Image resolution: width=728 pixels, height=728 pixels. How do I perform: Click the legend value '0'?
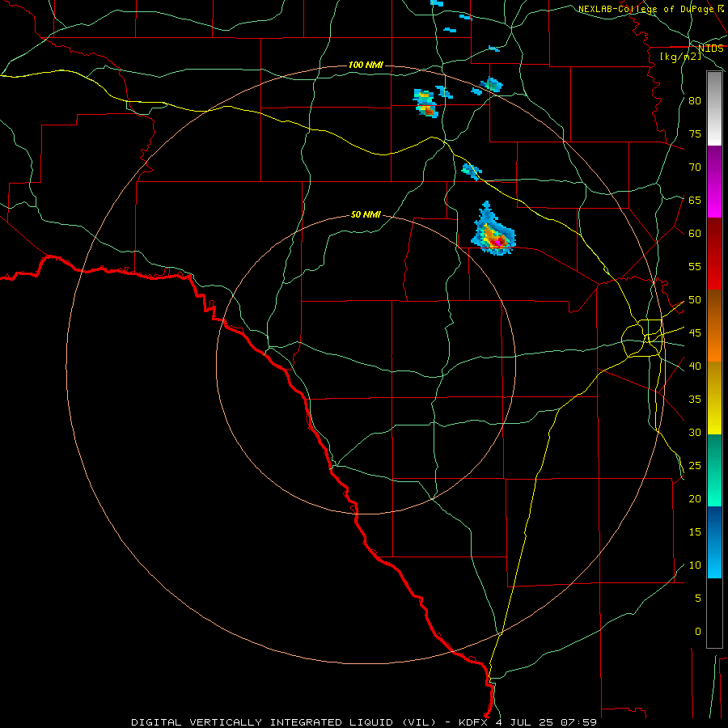pos(698,632)
